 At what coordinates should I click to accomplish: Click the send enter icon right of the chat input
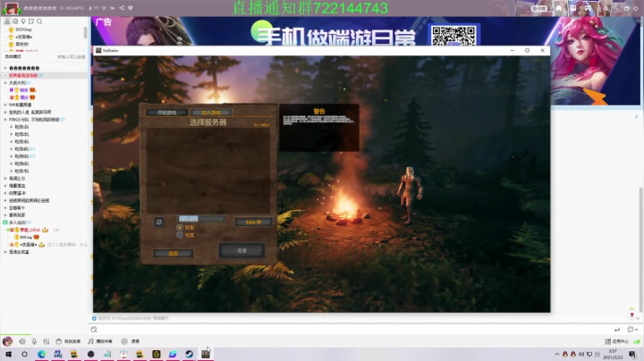617,330
